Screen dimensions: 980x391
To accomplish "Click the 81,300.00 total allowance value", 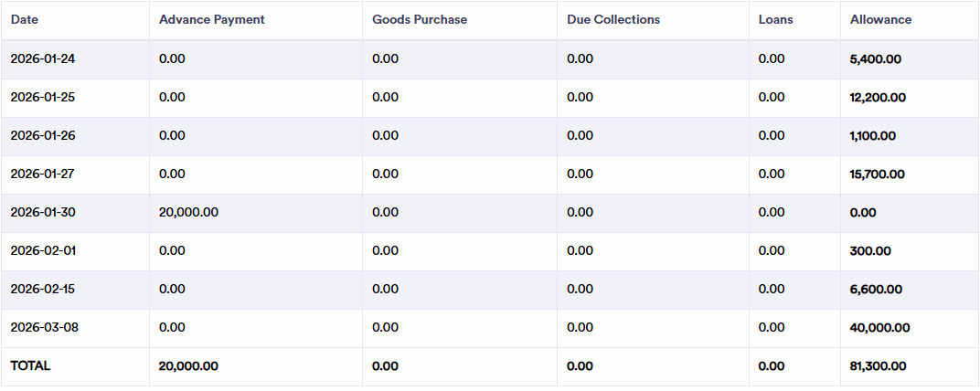I will tap(878, 366).
